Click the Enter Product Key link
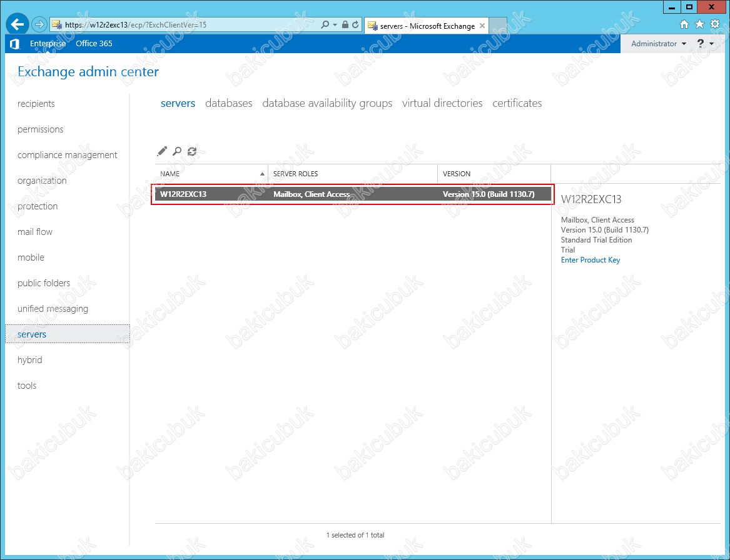 coord(591,260)
